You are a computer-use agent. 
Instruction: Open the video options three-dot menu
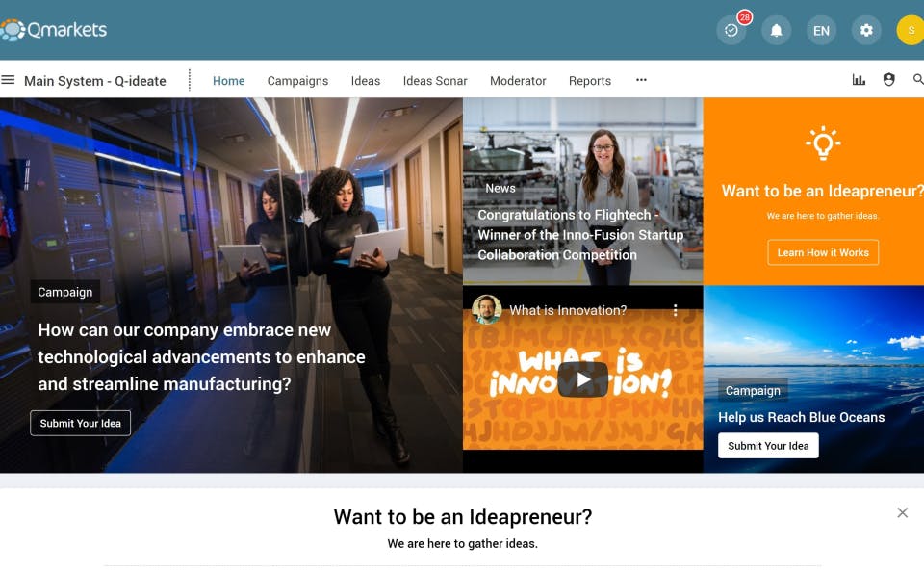(676, 310)
